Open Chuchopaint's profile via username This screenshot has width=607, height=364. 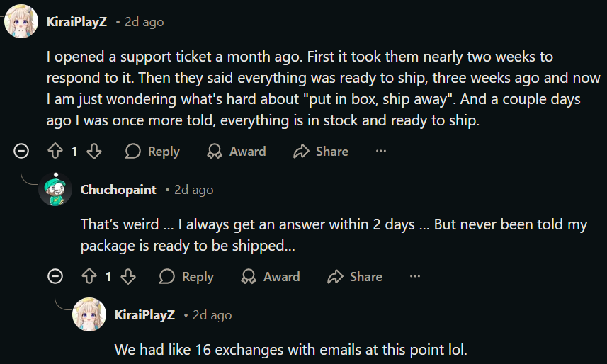click(x=118, y=190)
